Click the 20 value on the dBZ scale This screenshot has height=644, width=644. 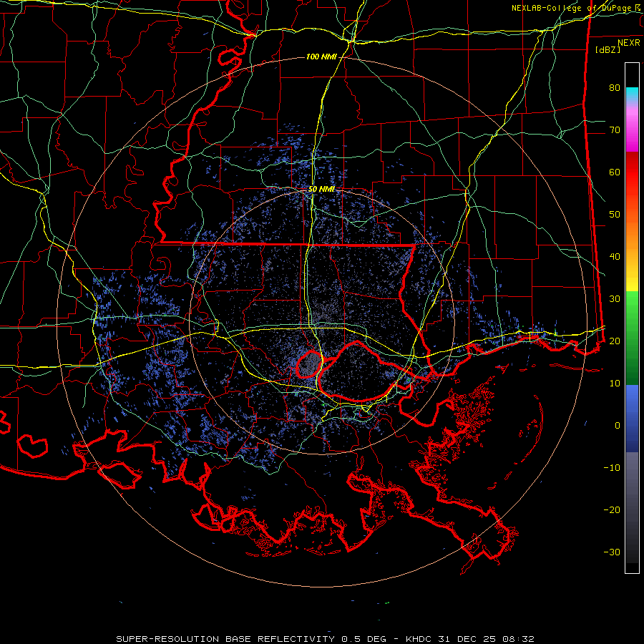(615, 341)
